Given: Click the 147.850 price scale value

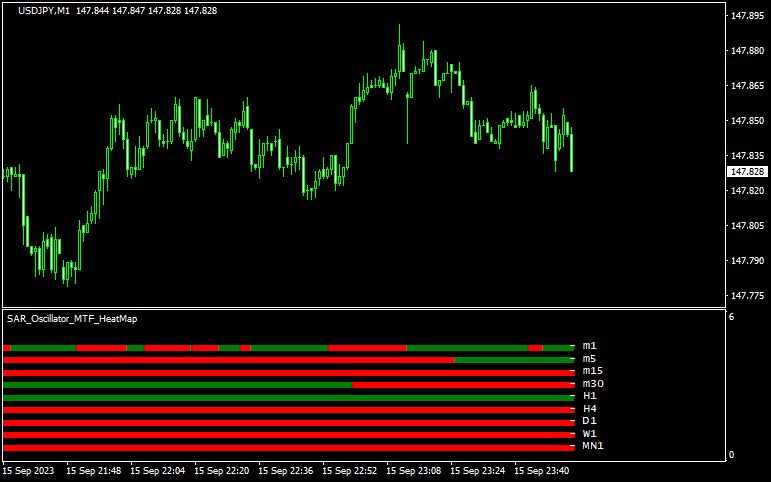Looking at the screenshot, I should point(747,120).
